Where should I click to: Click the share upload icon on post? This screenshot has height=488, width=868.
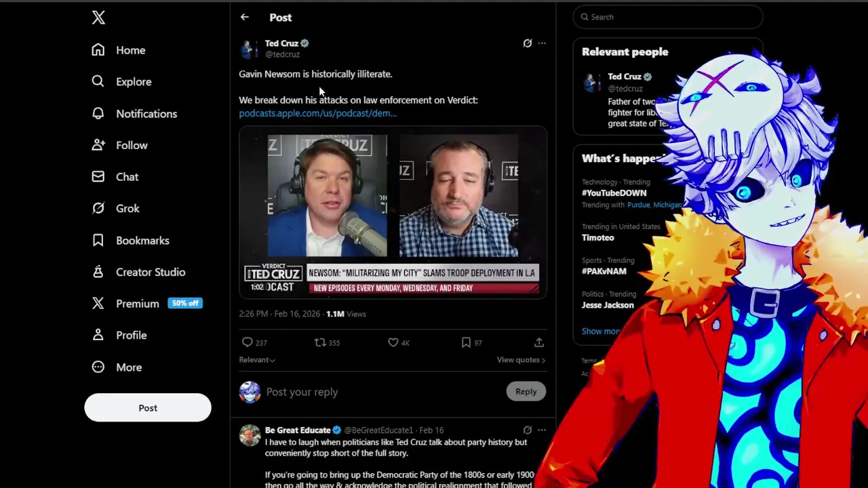(539, 342)
